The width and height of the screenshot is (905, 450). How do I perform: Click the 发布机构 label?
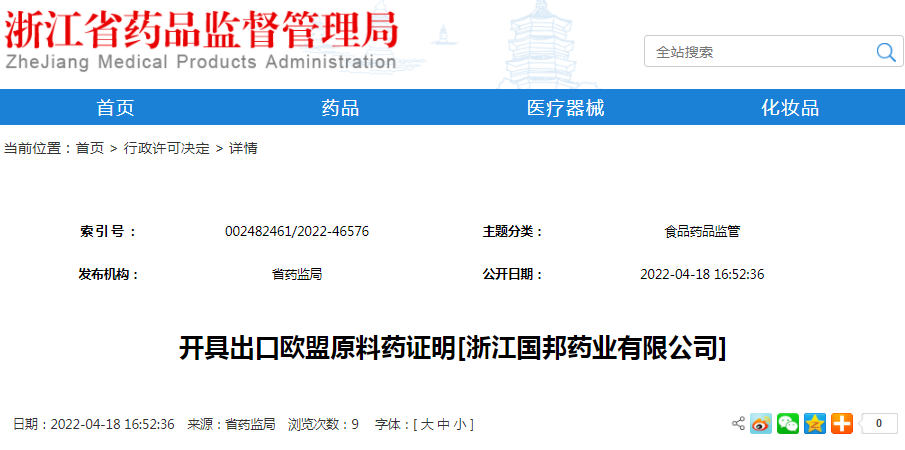point(109,274)
